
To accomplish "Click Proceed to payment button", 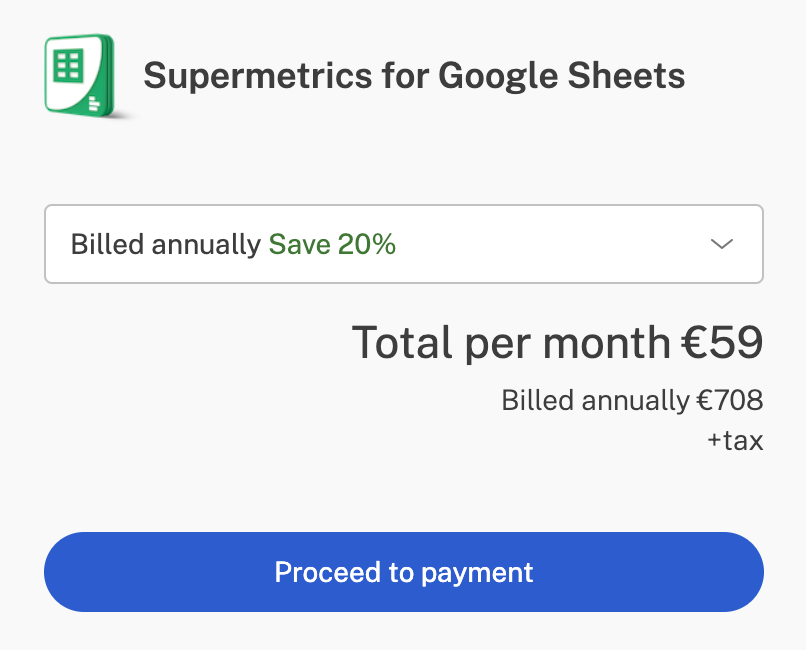I will [x=404, y=572].
